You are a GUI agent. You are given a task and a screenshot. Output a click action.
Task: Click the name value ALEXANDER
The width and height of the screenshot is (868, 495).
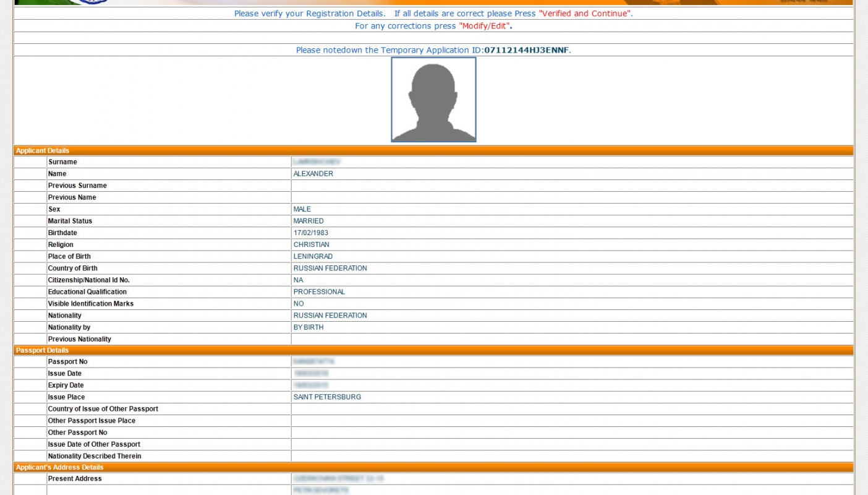click(x=313, y=174)
